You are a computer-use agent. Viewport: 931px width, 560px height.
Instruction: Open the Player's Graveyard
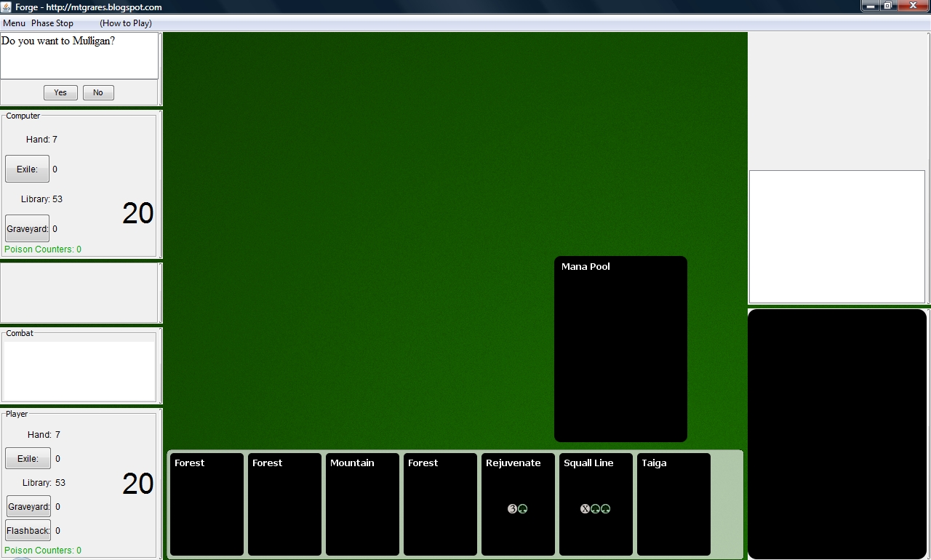pyautogui.click(x=28, y=506)
